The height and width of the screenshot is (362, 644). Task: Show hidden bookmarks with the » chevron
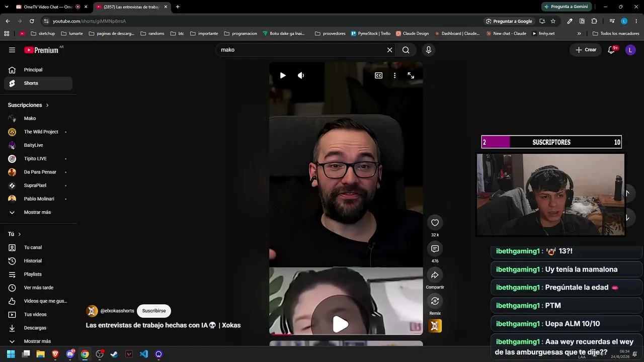pos(579,34)
